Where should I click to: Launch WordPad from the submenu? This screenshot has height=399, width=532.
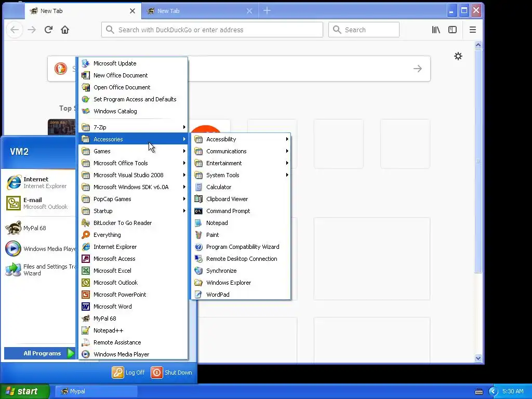pos(241,295)
